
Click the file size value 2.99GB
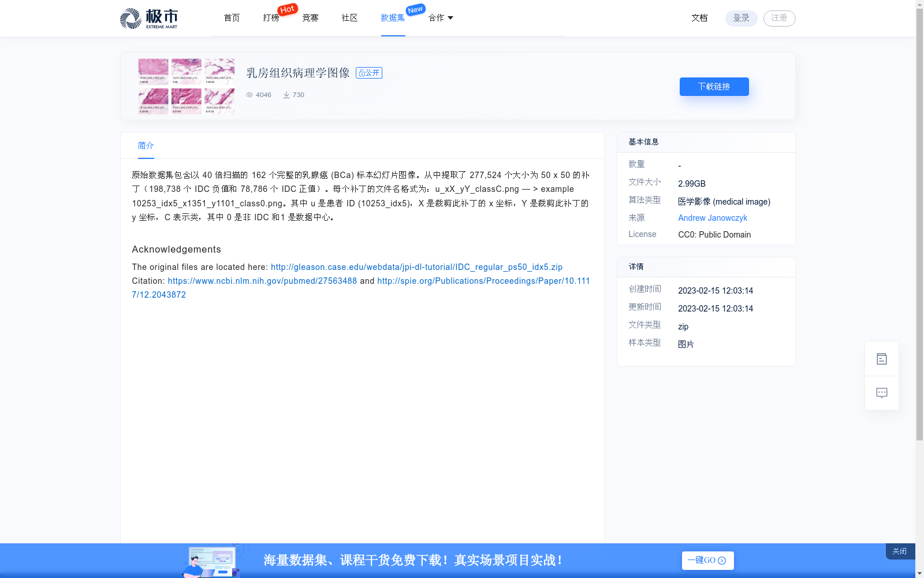pyautogui.click(x=692, y=184)
